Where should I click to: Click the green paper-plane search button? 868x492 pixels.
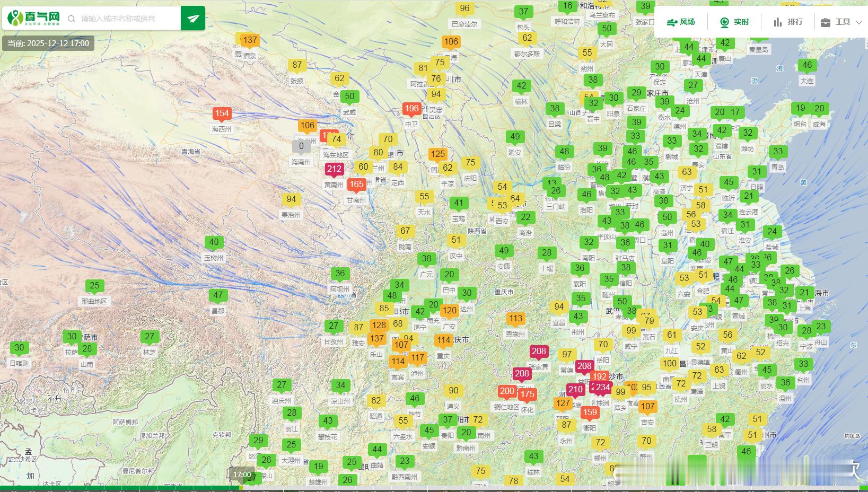(x=193, y=19)
